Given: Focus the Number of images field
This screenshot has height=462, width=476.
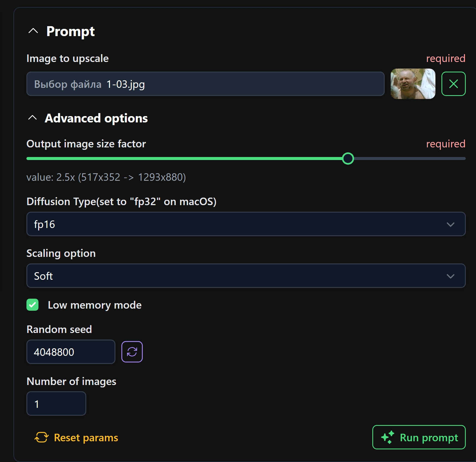Looking at the screenshot, I should click(56, 403).
